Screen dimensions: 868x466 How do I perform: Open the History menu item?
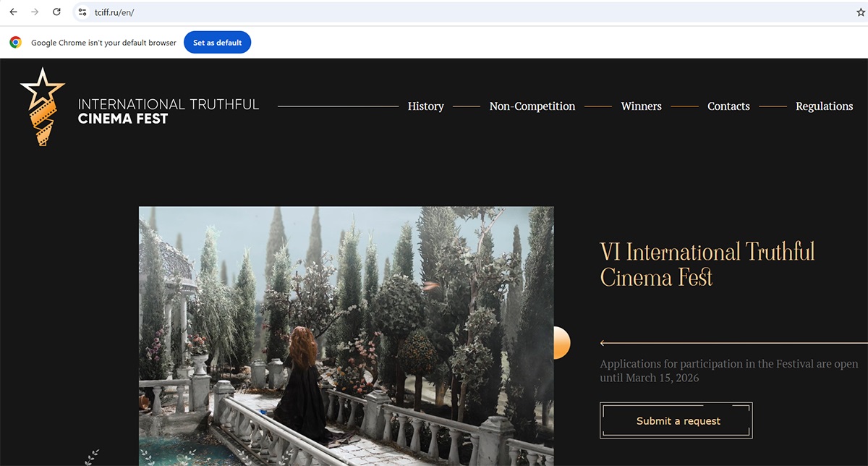click(425, 106)
